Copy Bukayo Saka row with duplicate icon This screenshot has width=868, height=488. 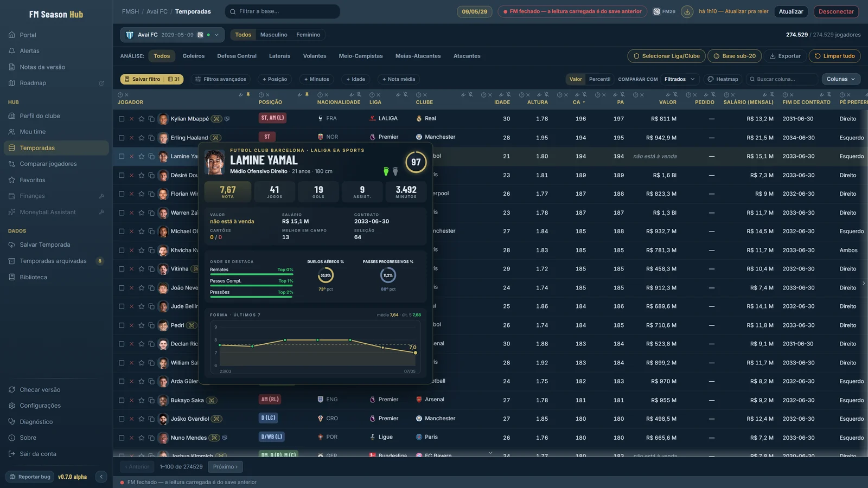pyautogui.click(x=151, y=400)
